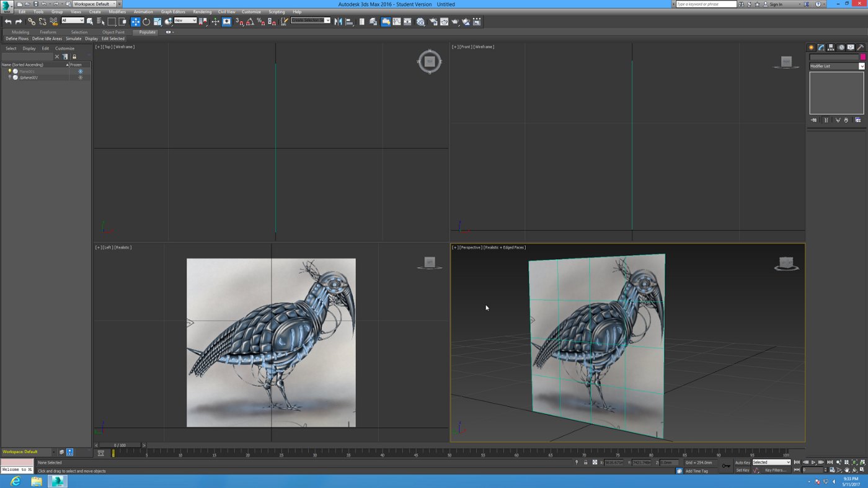
Task: Click the search keyword or phrase field
Action: [706, 4]
